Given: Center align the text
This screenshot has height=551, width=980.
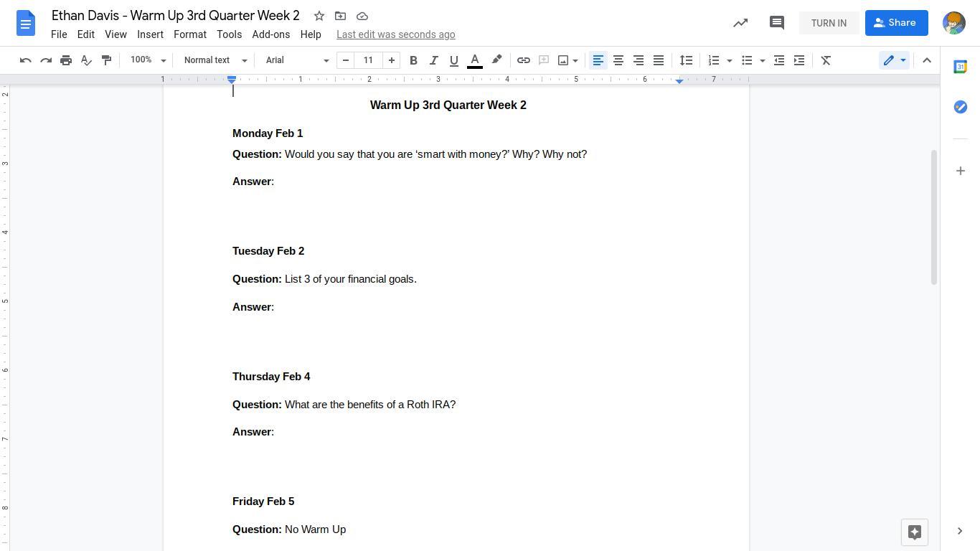Looking at the screenshot, I should 618,60.
